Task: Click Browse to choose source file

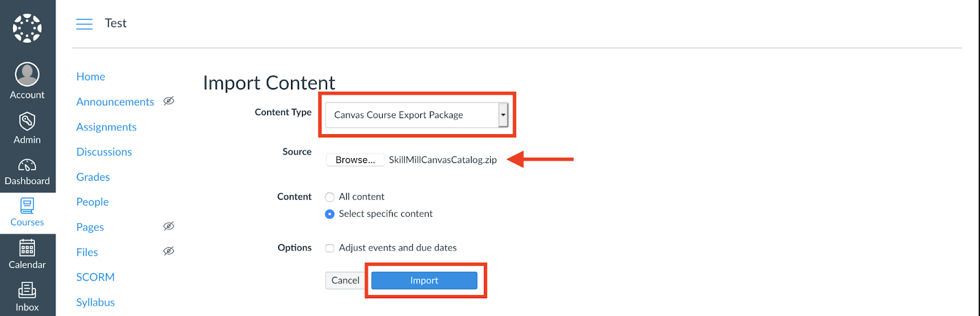Action: point(355,160)
